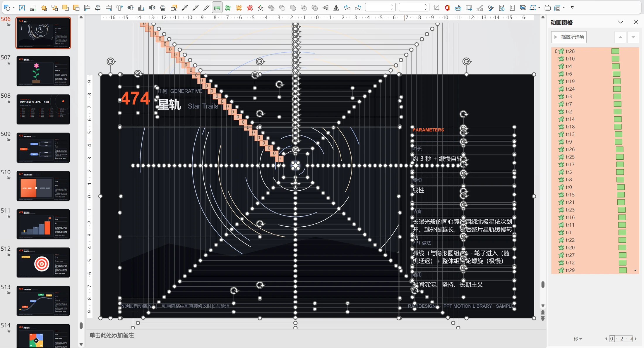
Task: Open the Selection pane icon
Action: pyautogui.click(x=174, y=8)
